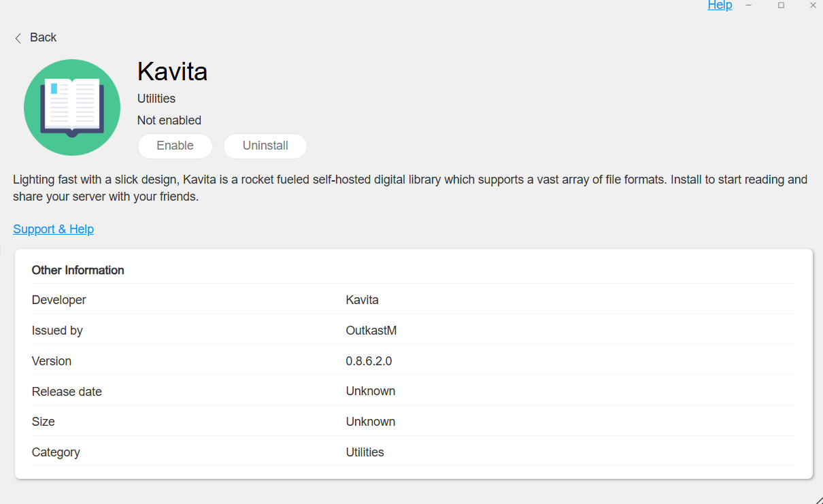
Task: Click the Utilities category under the title
Action: tap(156, 99)
